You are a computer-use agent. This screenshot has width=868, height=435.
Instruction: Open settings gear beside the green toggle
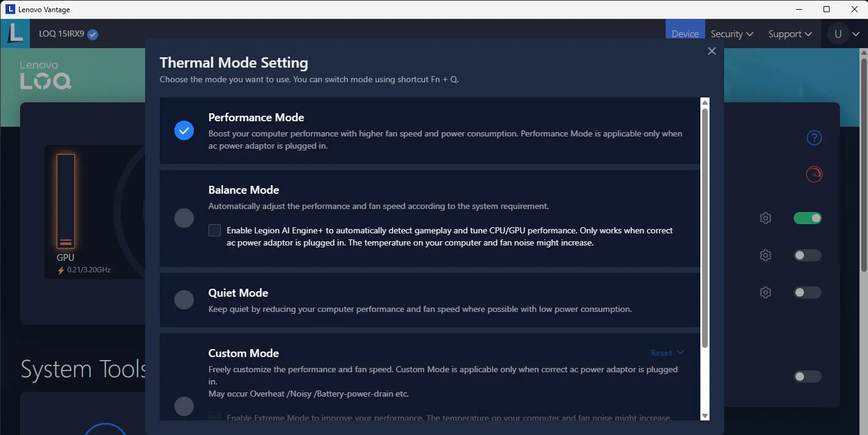pyautogui.click(x=766, y=218)
